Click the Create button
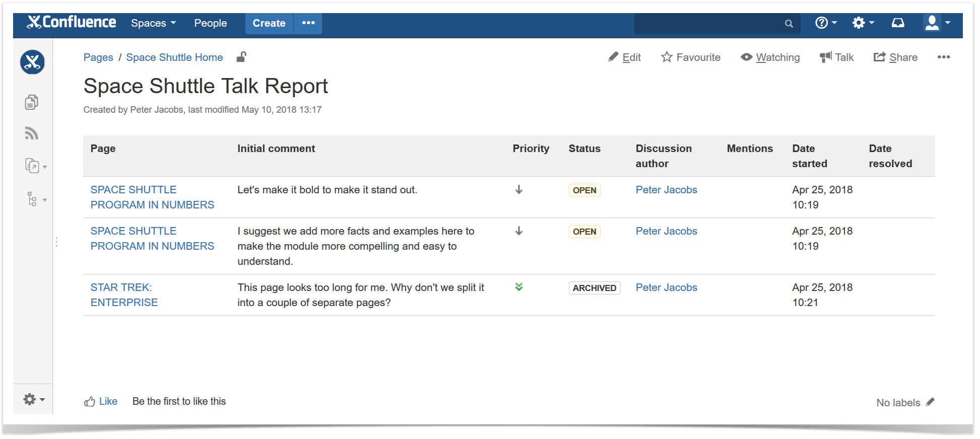 pos(269,23)
